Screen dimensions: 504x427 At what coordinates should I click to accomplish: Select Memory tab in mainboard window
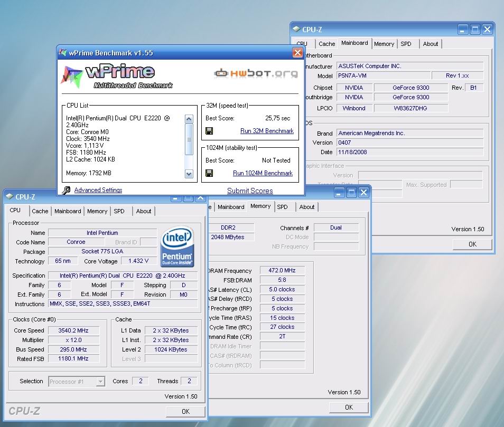[x=384, y=44]
